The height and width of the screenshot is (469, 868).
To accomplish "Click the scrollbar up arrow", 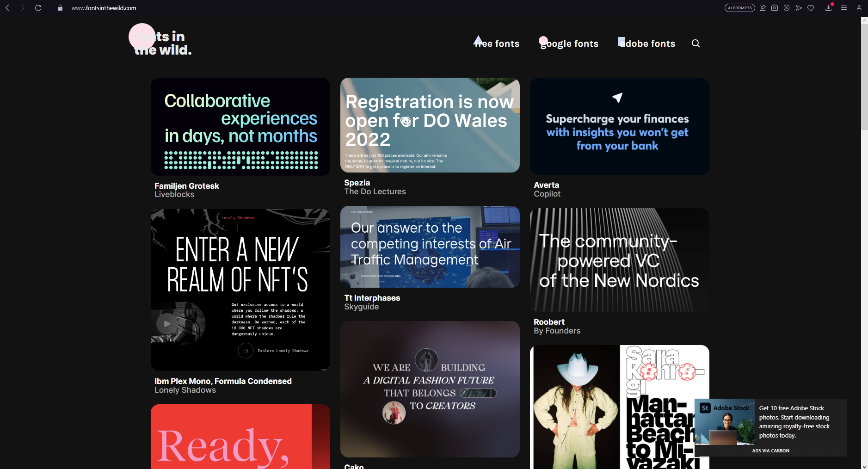I will click(864, 21).
